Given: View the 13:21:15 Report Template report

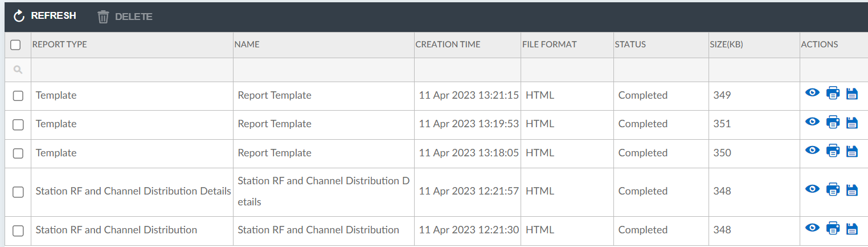Looking at the screenshot, I should (812, 93).
